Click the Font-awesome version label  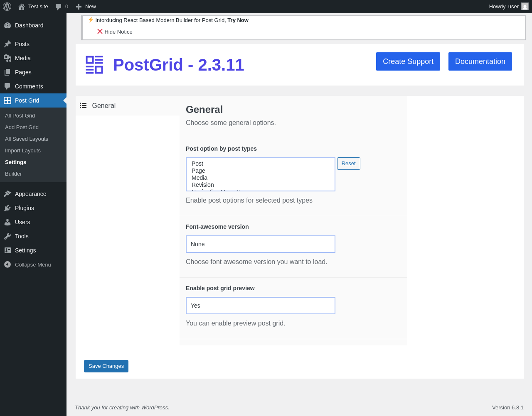217,227
